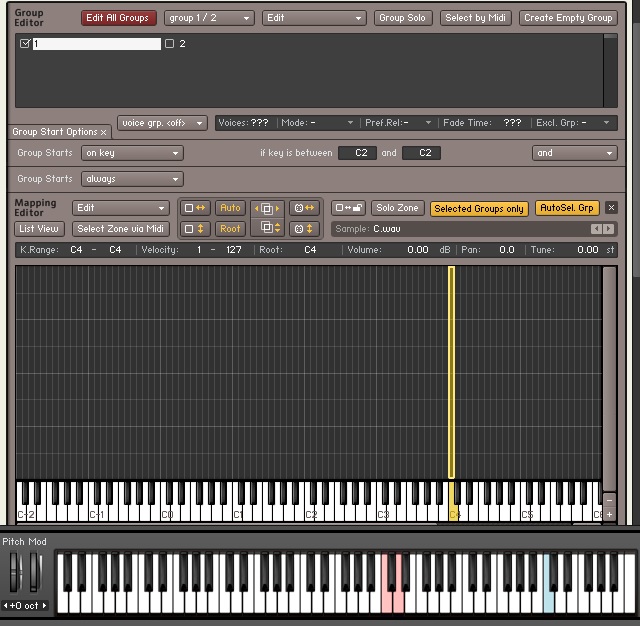The height and width of the screenshot is (626, 640).
Task: Toggle Auto map setting
Action: tap(230, 208)
